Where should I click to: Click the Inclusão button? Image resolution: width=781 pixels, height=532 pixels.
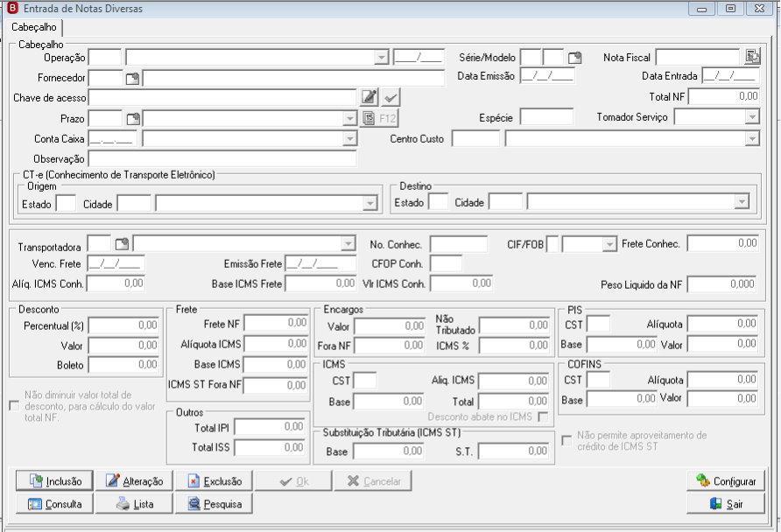point(55,480)
